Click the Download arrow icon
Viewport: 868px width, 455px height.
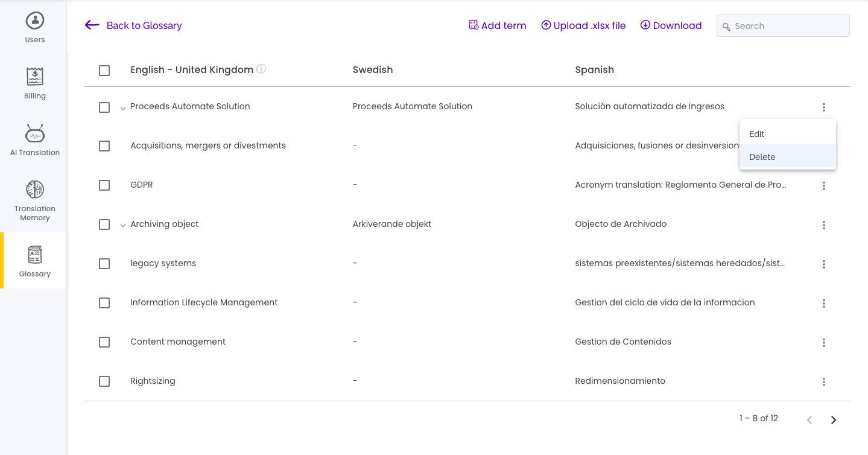coord(645,25)
